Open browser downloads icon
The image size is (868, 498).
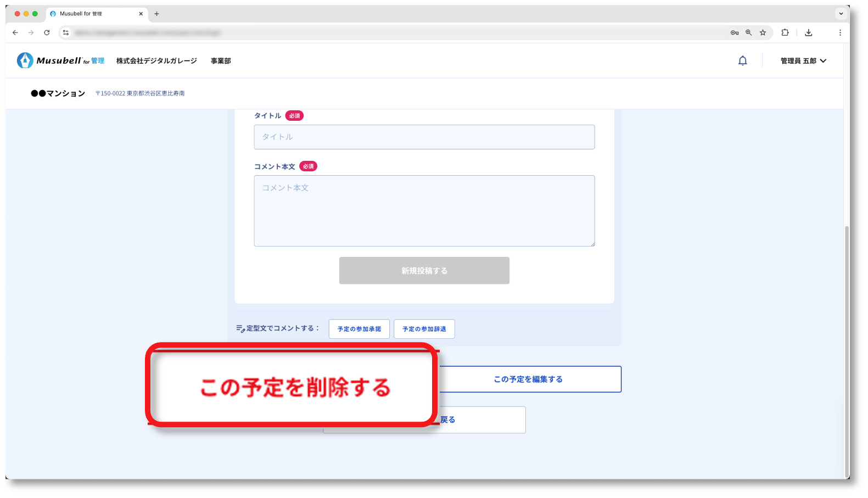click(808, 33)
